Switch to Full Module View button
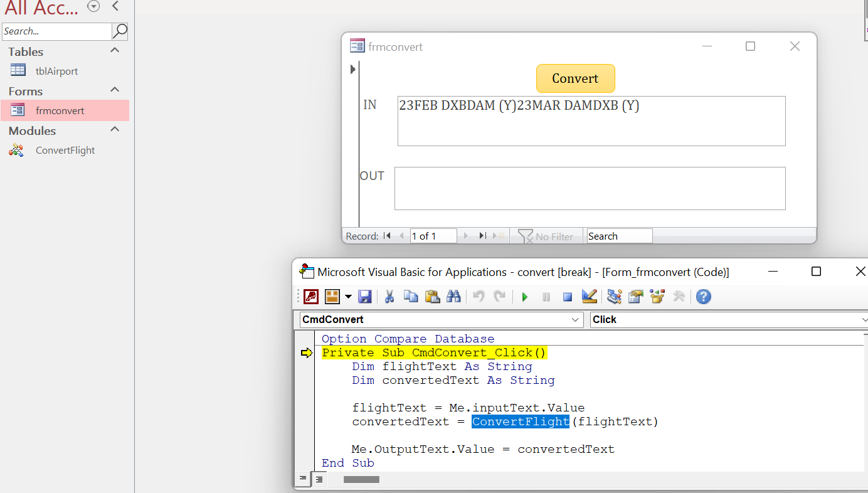 tap(319, 479)
